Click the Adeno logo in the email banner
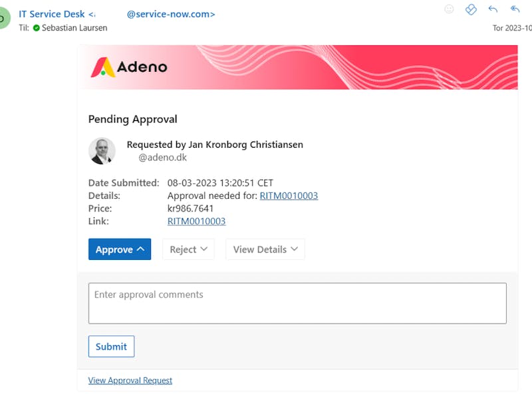Viewport: 532px width, 399px height. click(x=128, y=67)
